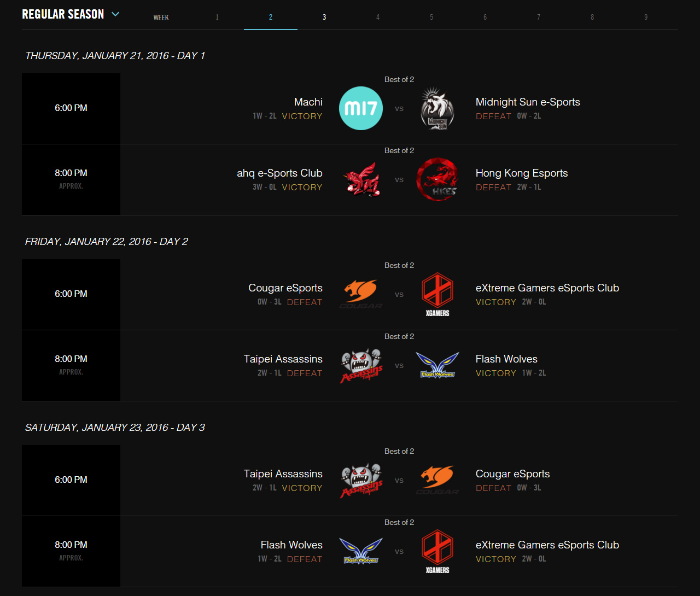
Task: Click Flash Wolves logo in Friday 8:00 PM match
Action: [437, 365]
